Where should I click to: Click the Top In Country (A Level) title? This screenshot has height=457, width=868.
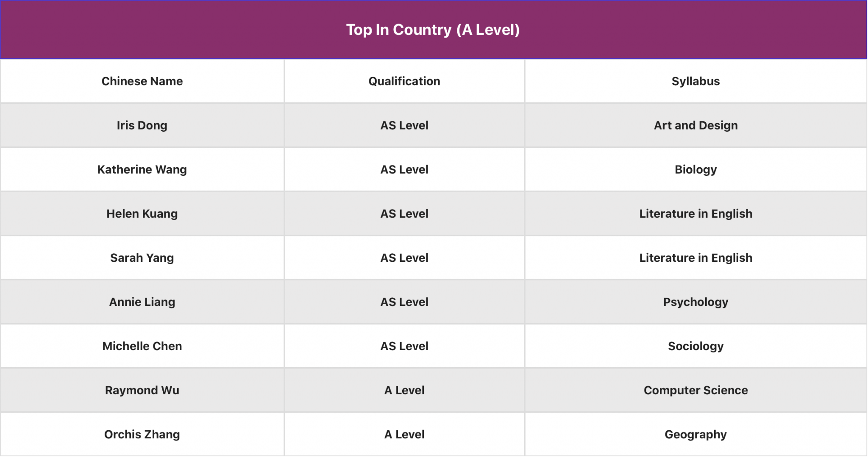pos(433,30)
